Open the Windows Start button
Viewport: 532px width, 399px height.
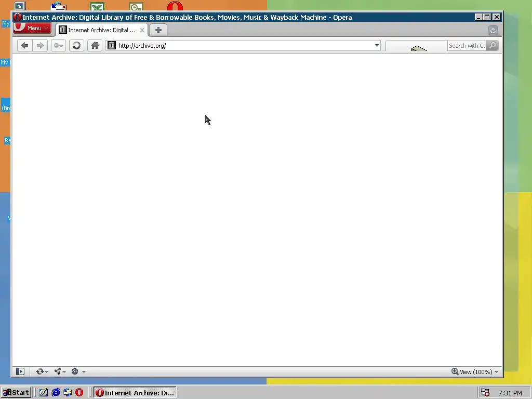[16, 393]
